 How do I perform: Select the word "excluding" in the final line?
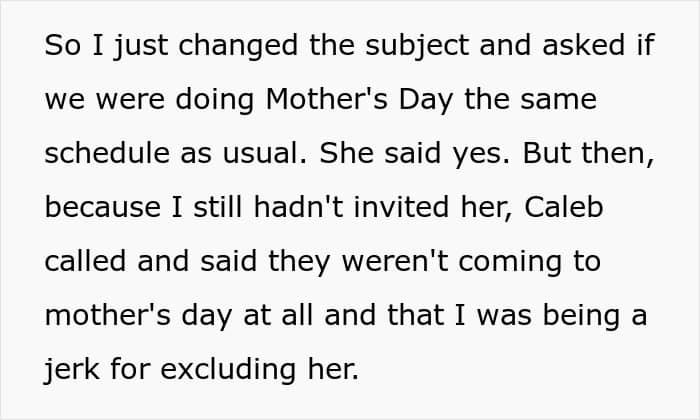[x=228, y=370]
